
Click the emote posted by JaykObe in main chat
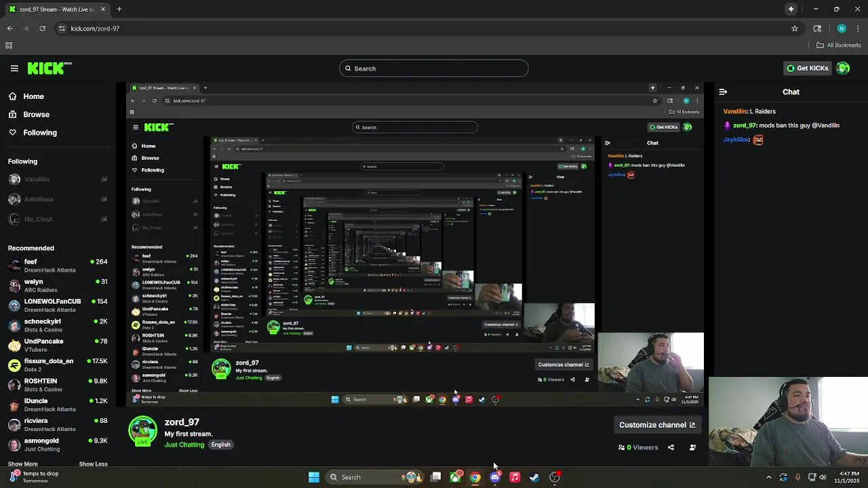click(x=758, y=140)
